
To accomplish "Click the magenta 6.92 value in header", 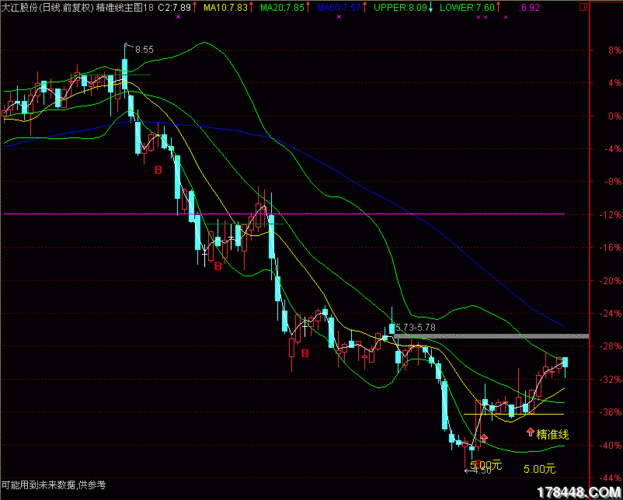I will point(529,7).
